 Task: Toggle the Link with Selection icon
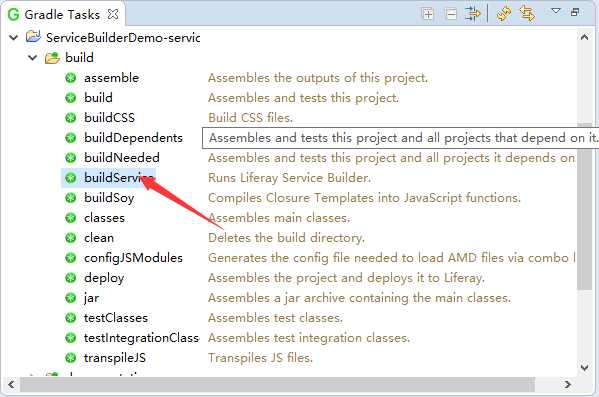tap(527, 14)
